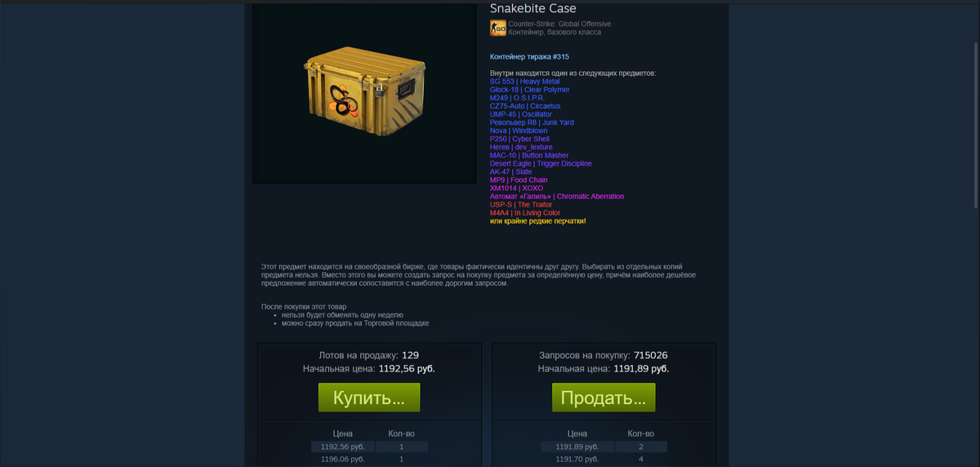This screenshot has width=980, height=467.
Task: Select MP9 | Food Chain entry
Action: [519, 180]
